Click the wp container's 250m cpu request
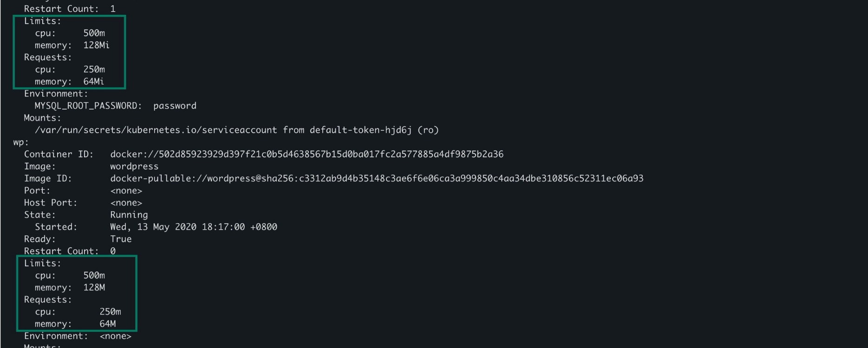This screenshot has width=868, height=348. [x=110, y=311]
